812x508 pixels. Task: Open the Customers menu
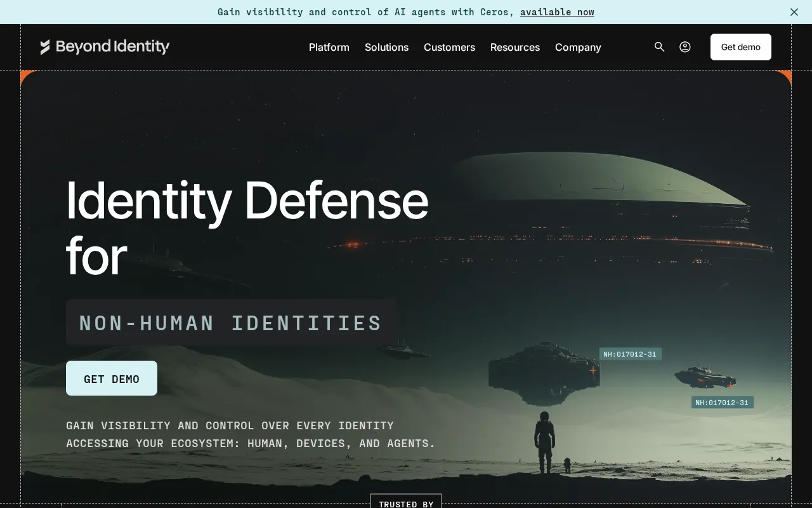click(449, 47)
